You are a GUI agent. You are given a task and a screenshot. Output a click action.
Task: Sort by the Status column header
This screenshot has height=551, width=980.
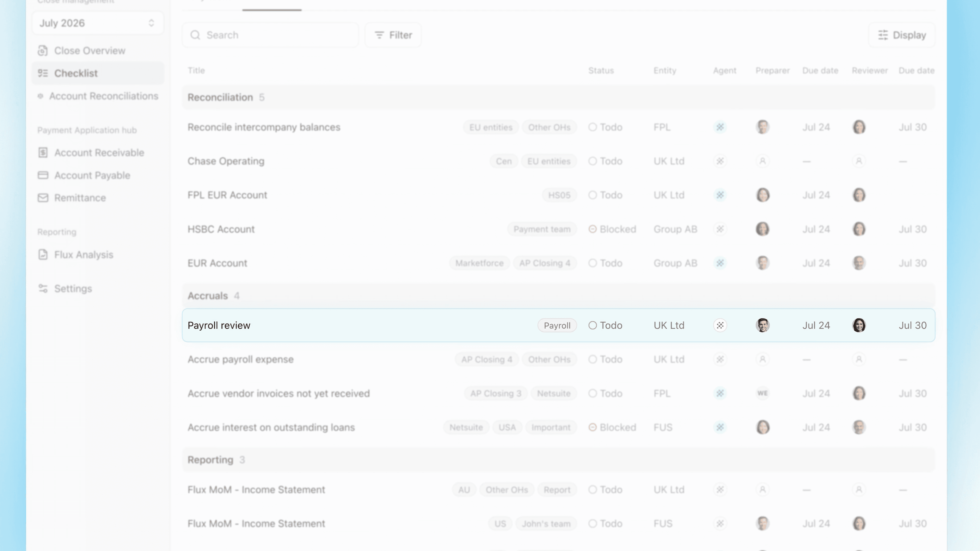pyautogui.click(x=601, y=70)
